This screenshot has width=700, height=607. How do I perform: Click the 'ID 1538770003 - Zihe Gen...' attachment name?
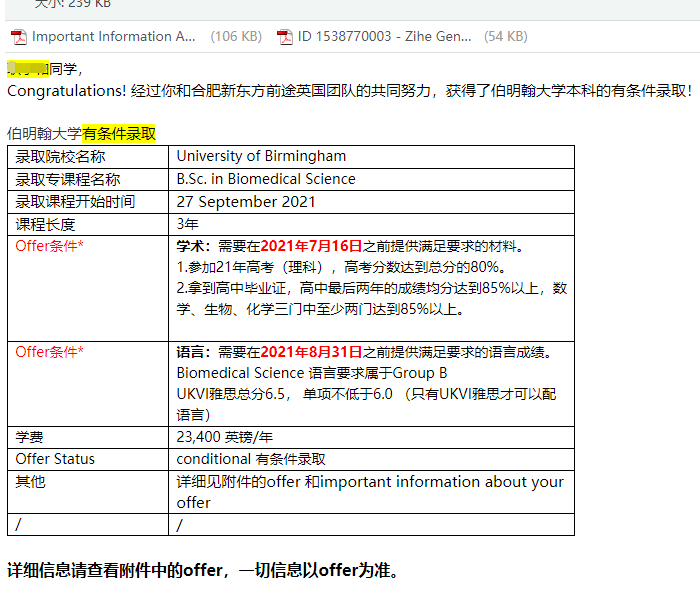[384, 36]
